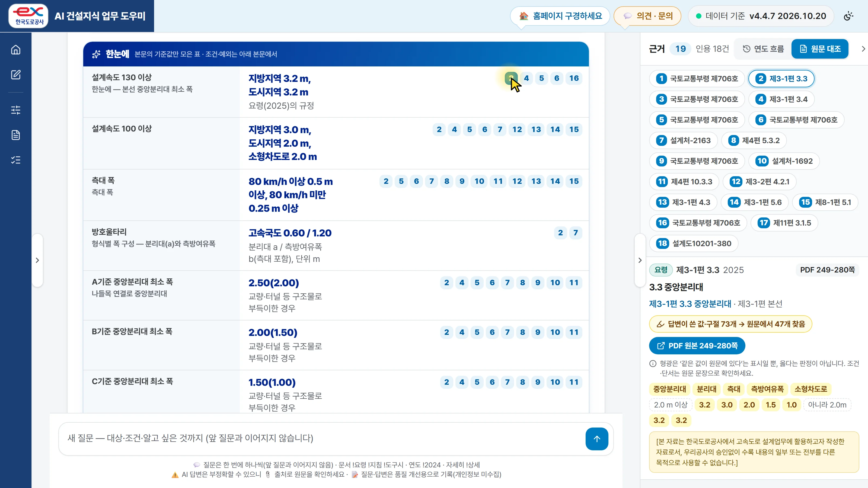The height and width of the screenshot is (488, 868).
Task: Open source chip 8 제4편 5.3.2
Action: [x=754, y=140]
